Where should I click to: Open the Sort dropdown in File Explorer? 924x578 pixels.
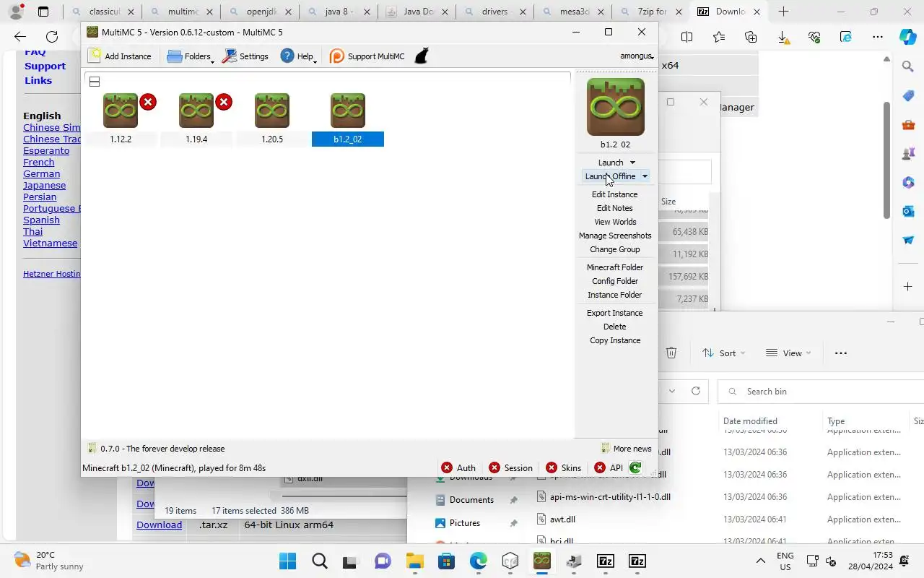(x=724, y=353)
